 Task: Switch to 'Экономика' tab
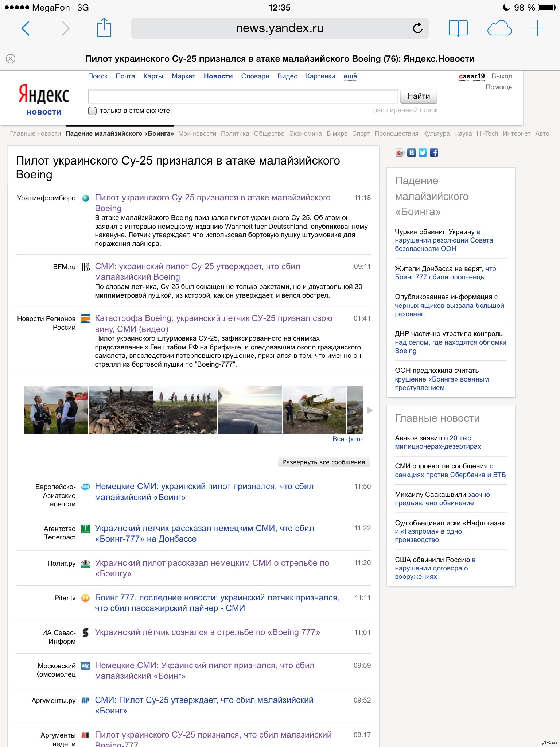point(306,134)
